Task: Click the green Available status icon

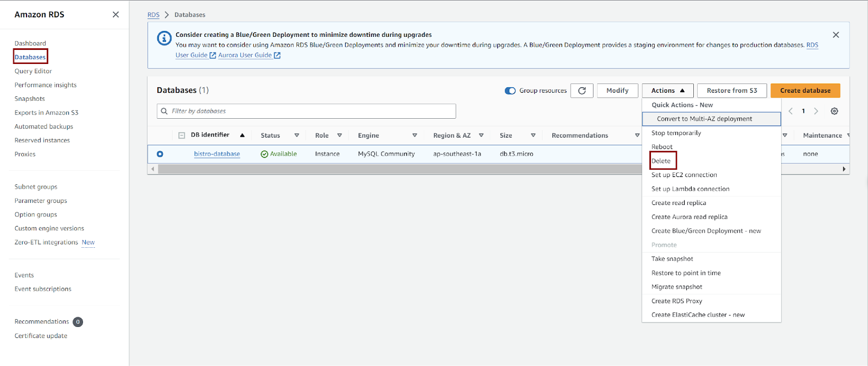Action: pos(265,154)
